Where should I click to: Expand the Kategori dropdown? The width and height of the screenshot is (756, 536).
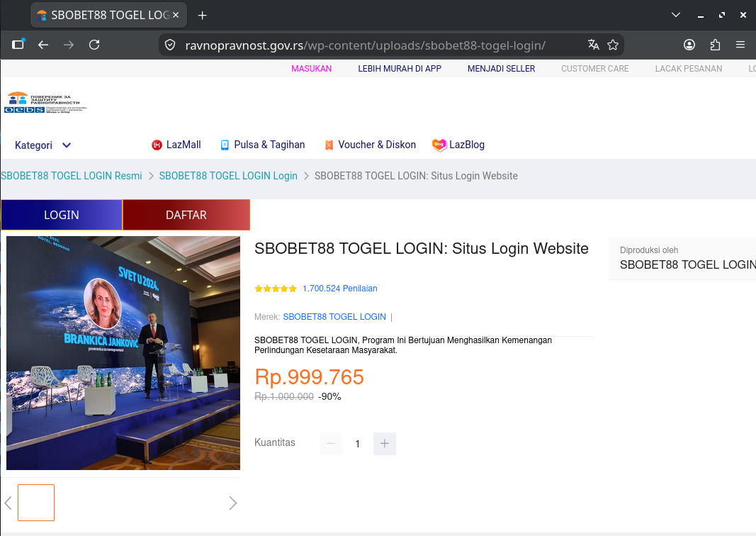tap(43, 145)
